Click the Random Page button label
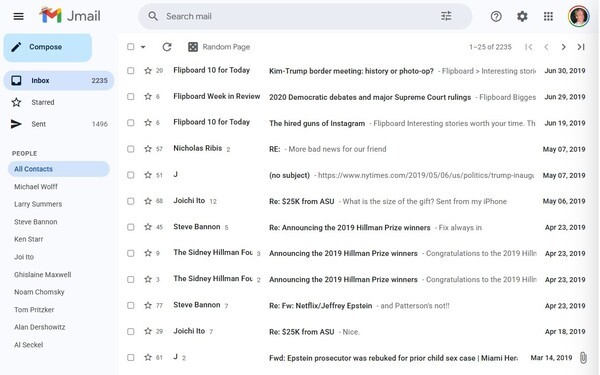The height and width of the screenshot is (375, 600). click(226, 47)
